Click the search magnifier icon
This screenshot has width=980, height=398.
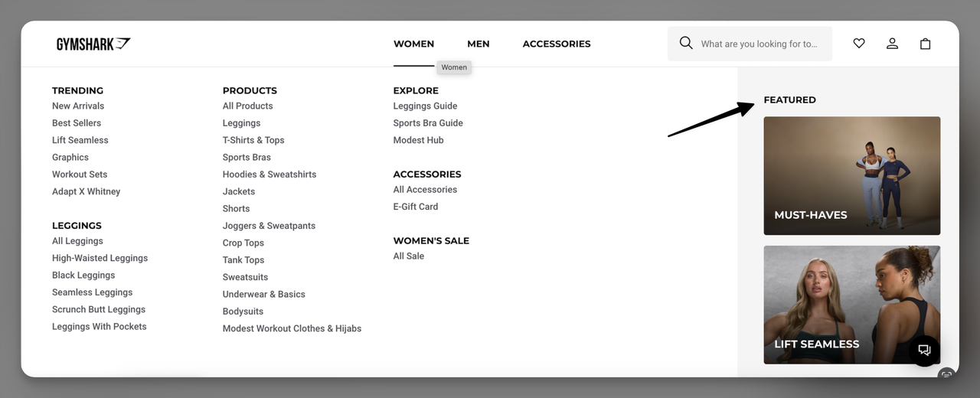point(686,43)
